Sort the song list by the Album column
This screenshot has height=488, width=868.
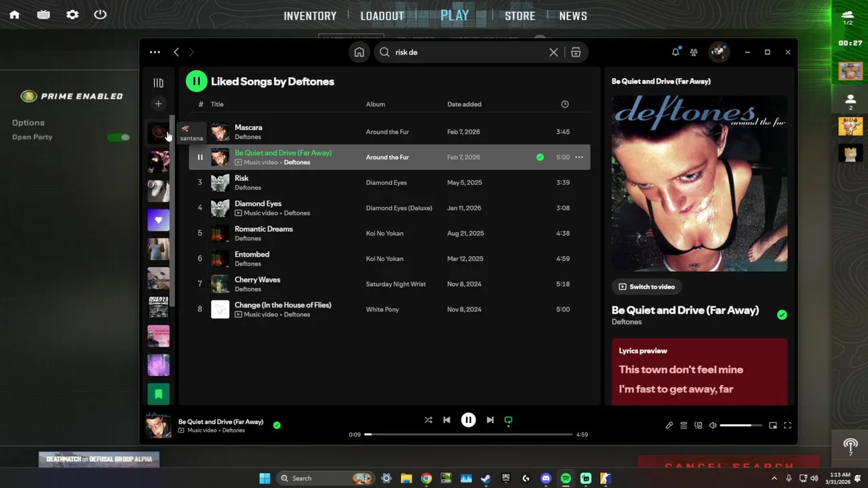point(375,104)
